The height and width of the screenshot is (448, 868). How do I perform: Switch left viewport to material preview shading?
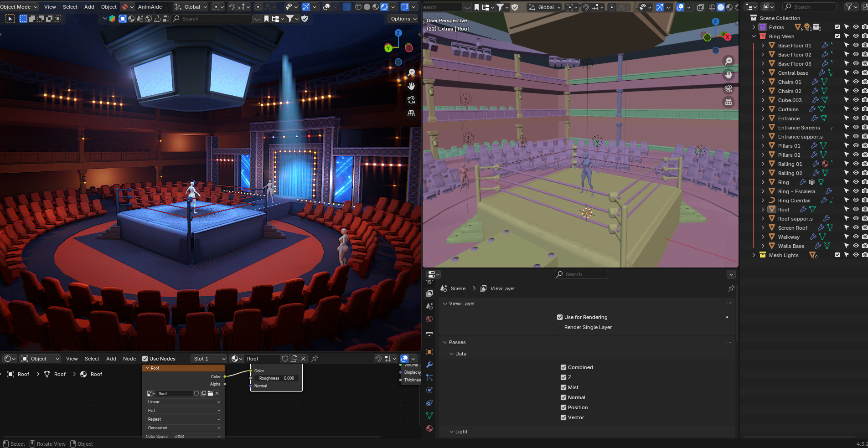click(x=376, y=7)
